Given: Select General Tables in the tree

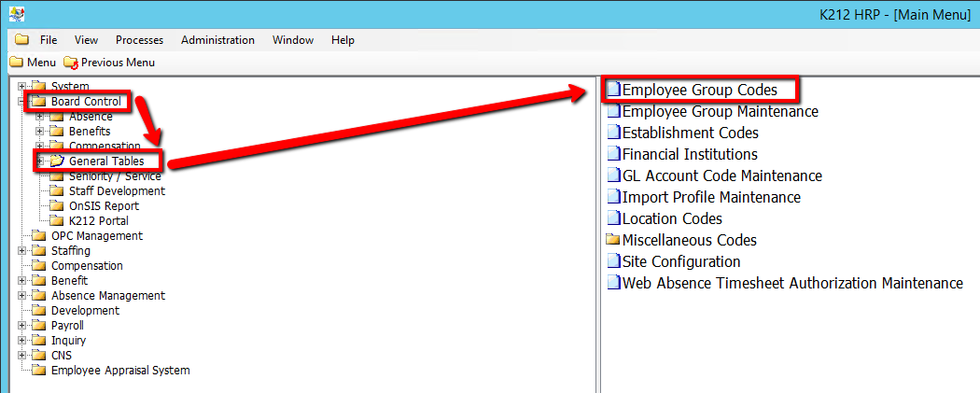Looking at the screenshot, I should tap(106, 161).
